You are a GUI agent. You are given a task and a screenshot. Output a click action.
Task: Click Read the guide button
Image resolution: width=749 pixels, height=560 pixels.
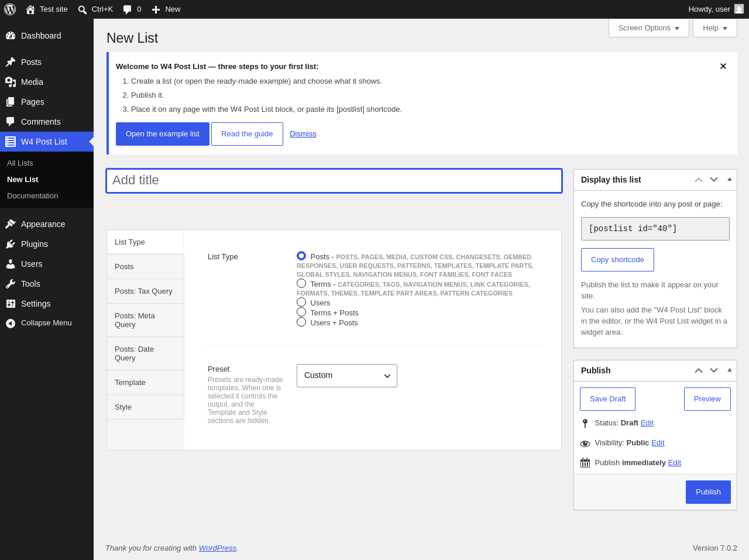(247, 134)
